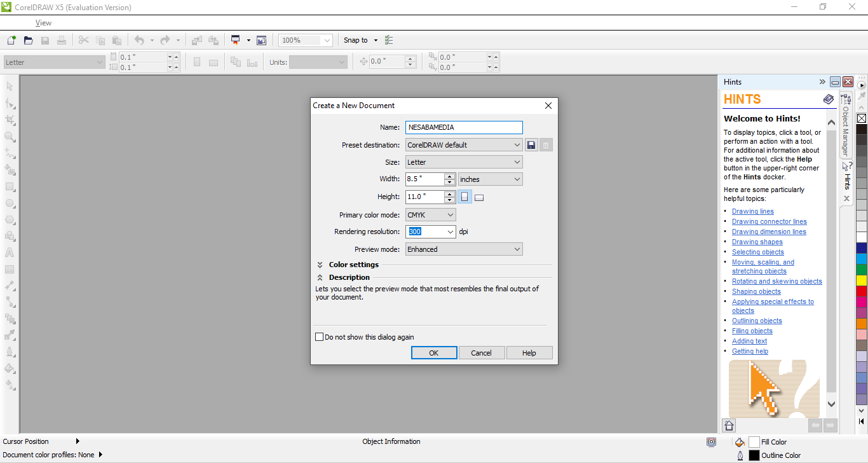The height and width of the screenshot is (463, 868).
Task: Open the application launcher toolbar icon
Action: (236, 40)
